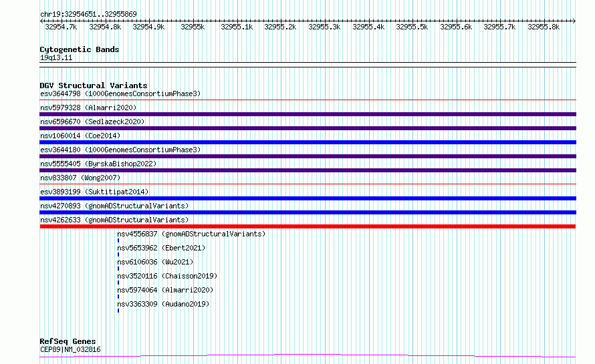Click the 32955k ruler tick label
The image size is (595, 364).
(193, 27)
